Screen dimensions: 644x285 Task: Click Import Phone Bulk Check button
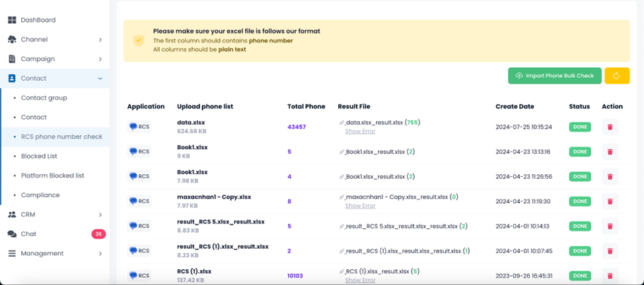tap(555, 76)
